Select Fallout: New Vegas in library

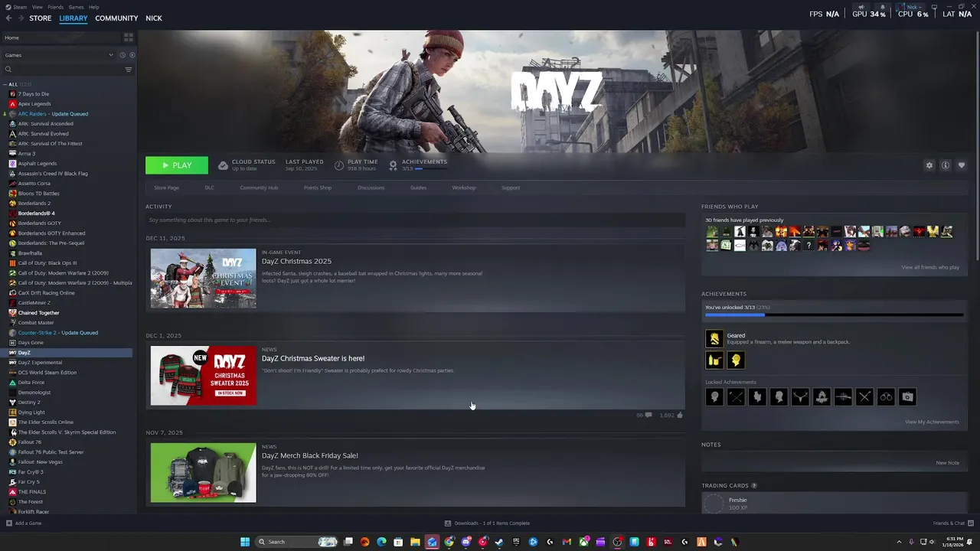pos(40,462)
